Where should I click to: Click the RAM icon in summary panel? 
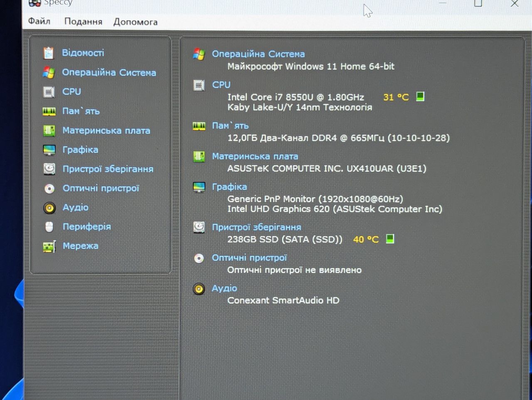click(199, 126)
